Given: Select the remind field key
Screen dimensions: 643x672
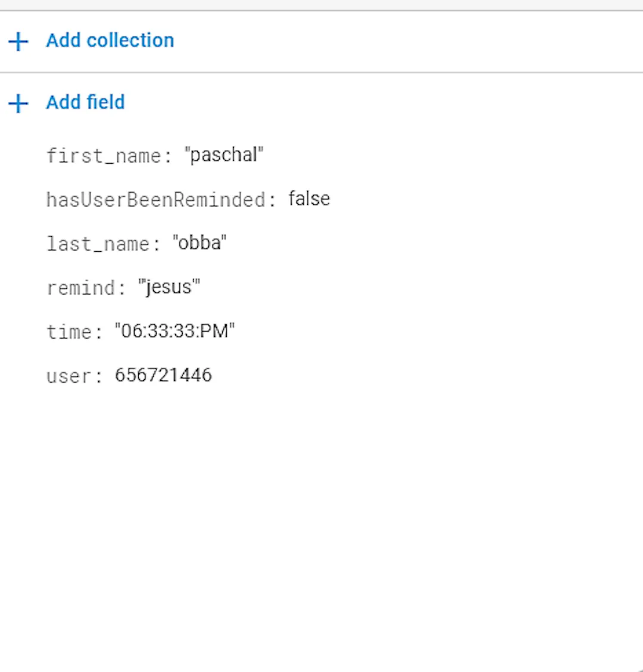Looking at the screenshot, I should click(80, 288).
